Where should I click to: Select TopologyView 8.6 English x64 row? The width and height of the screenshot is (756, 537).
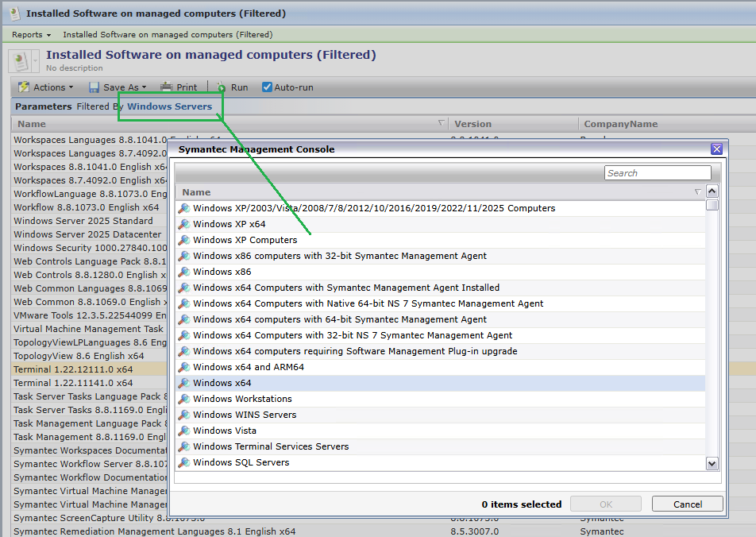[x=90, y=356]
